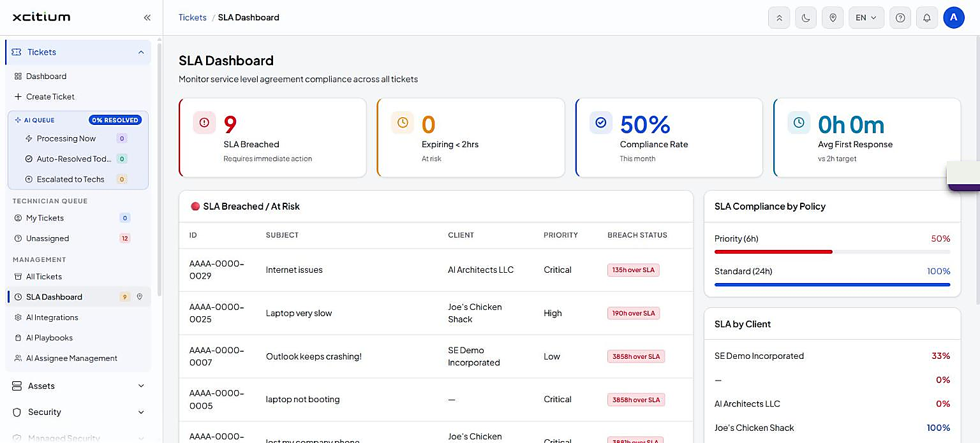Click the Standard (24h) blue progress bar
980x443 pixels.
[x=833, y=284]
